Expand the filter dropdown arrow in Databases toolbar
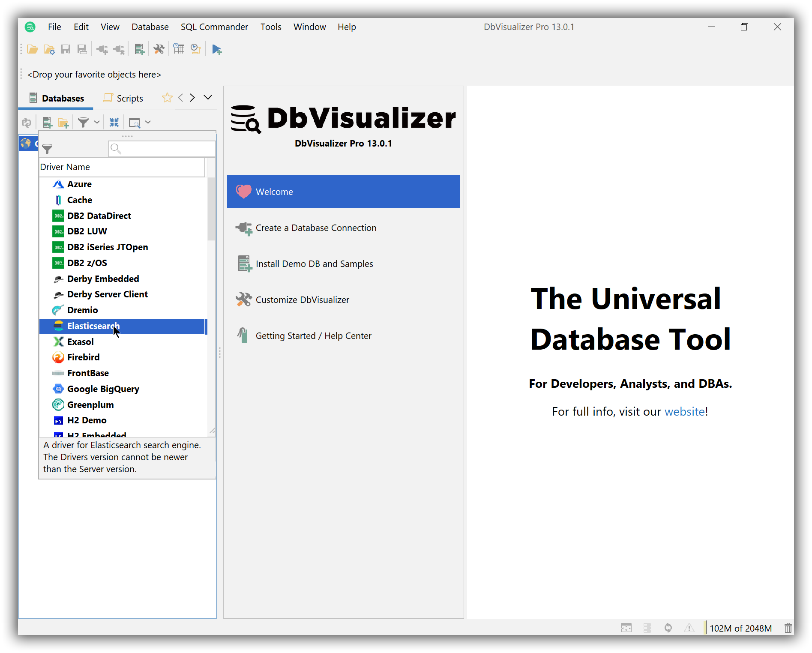 click(x=97, y=123)
